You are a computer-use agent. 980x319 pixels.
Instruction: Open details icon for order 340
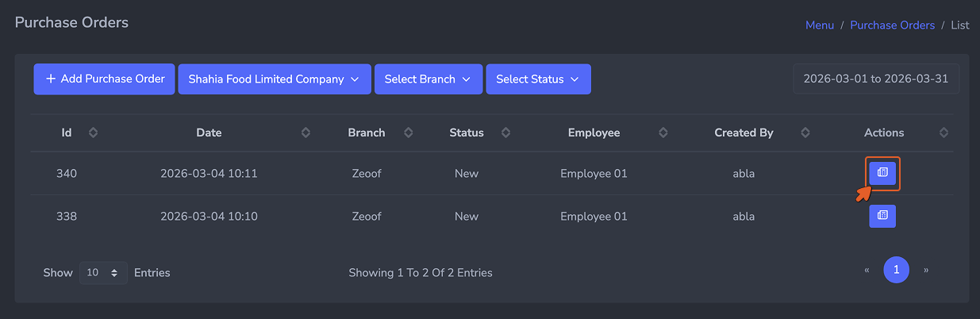(882, 172)
